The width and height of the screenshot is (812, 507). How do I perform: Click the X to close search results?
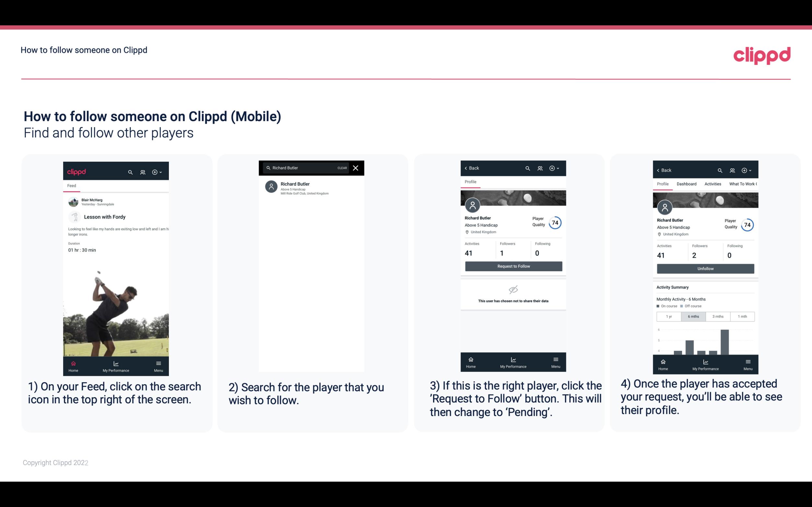coord(356,167)
